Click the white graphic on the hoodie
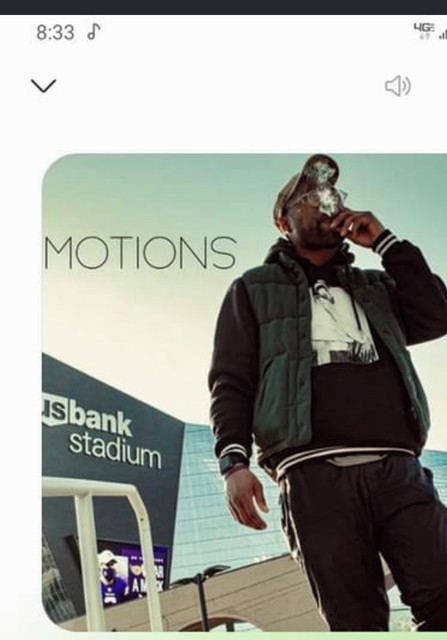The image size is (447, 640). pos(341,322)
